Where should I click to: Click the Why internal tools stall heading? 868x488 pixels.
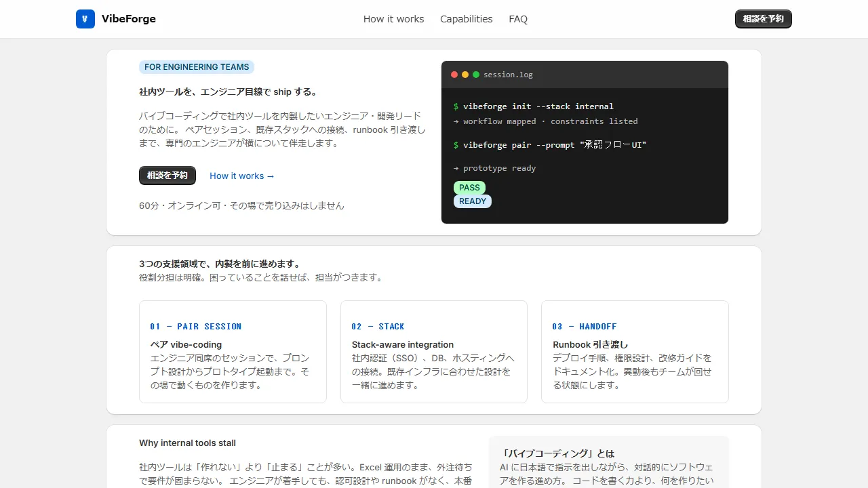[188, 443]
